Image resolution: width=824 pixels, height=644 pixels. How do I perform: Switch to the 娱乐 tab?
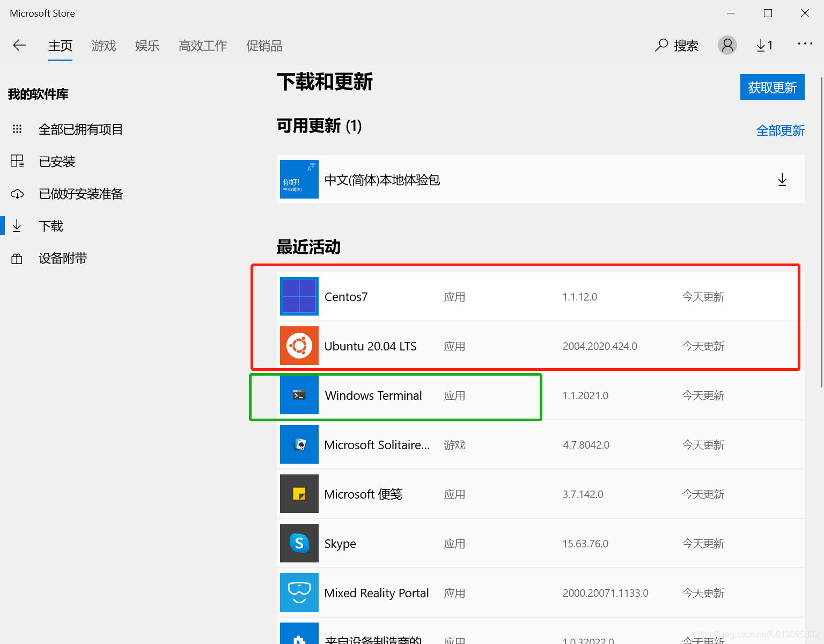tap(147, 46)
